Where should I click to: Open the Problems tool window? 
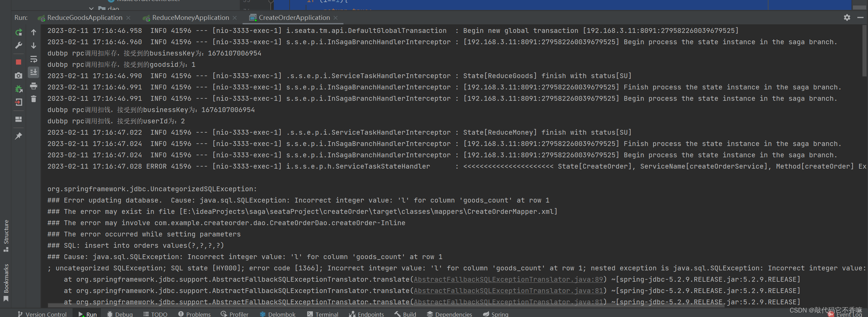[194, 314]
